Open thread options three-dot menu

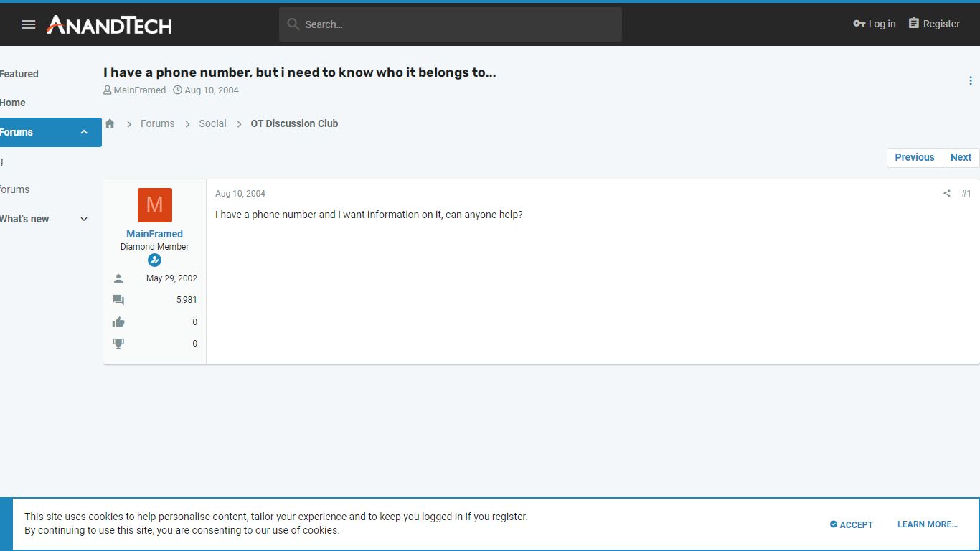pyautogui.click(x=971, y=80)
